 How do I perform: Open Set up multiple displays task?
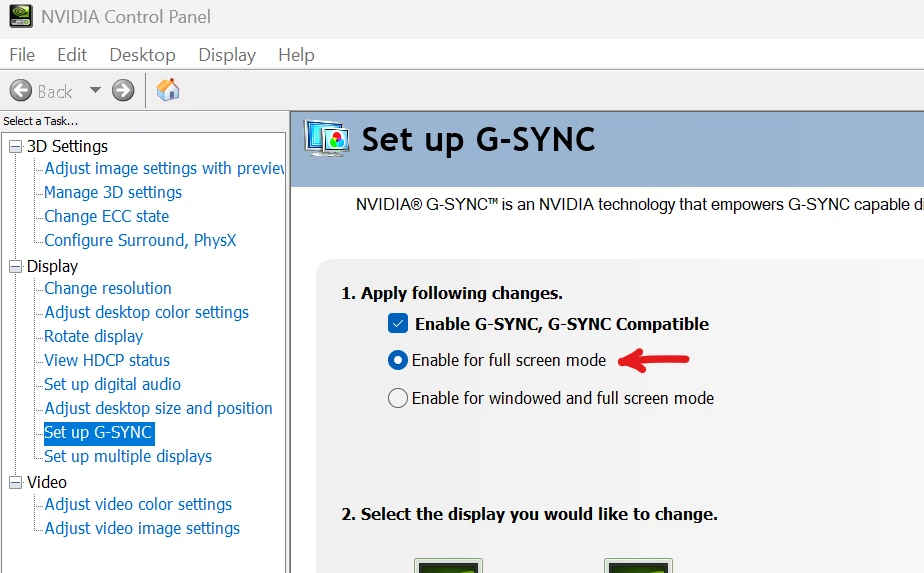(x=128, y=456)
